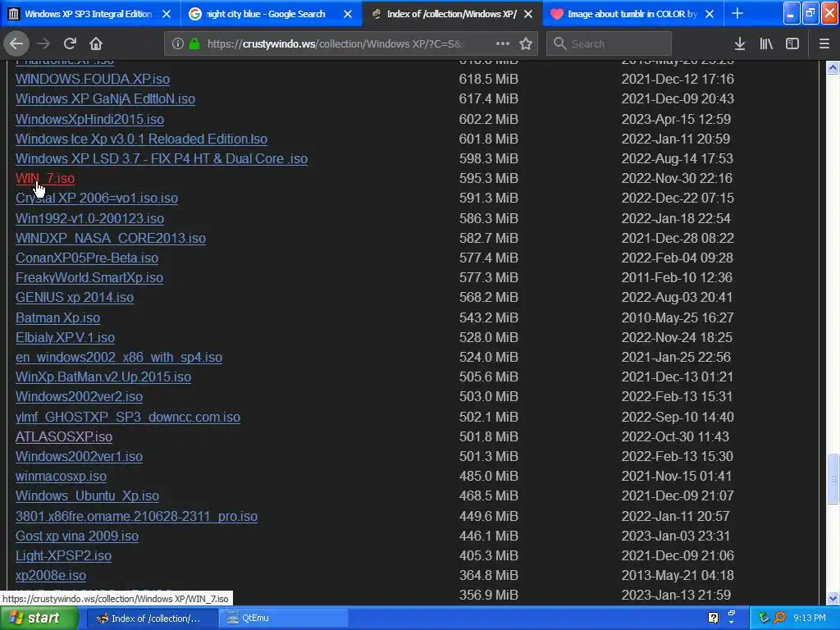Open the WINDOWS.FOUDA.XP.iso link
This screenshot has width=840, height=630.
pos(93,80)
